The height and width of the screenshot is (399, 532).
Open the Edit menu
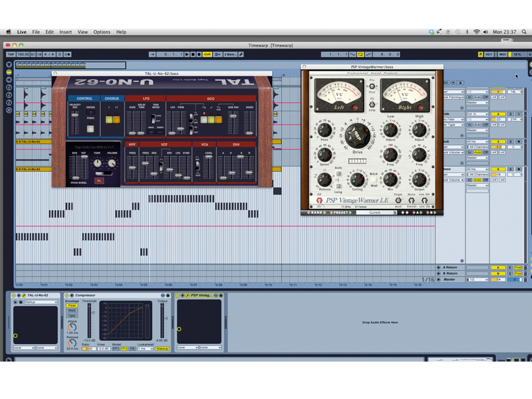pos(49,32)
